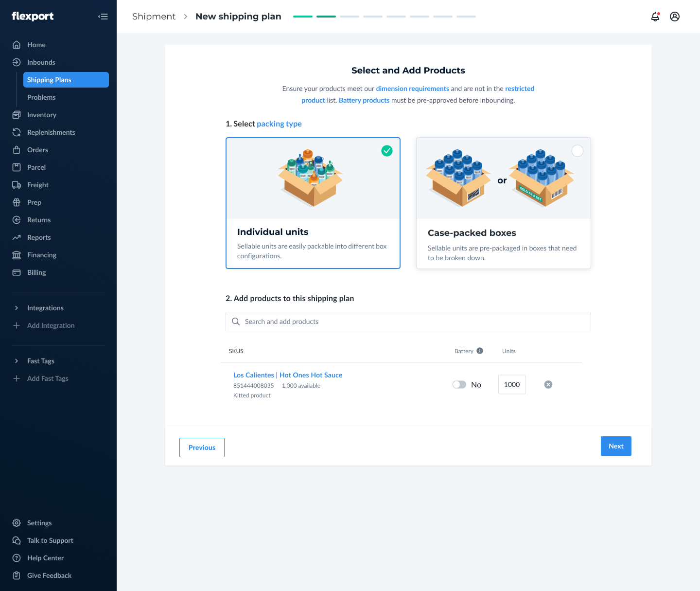The height and width of the screenshot is (591, 700).
Task: Open the notifications bell
Action: click(x=655, y=17)
